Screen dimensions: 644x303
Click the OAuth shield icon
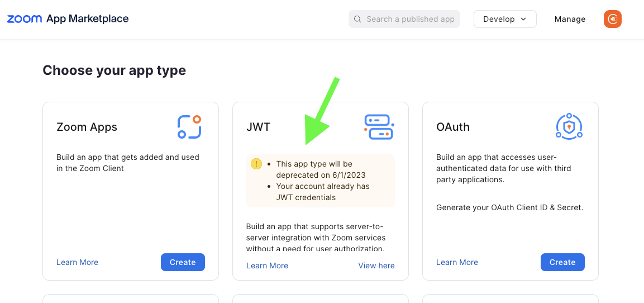pos(569,127)
